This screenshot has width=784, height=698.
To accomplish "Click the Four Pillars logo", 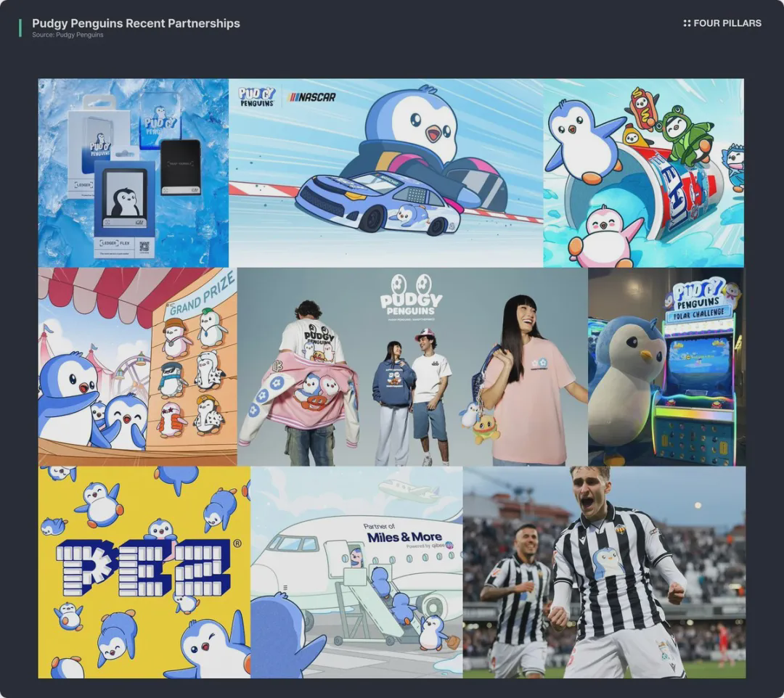I will (x=722, y=23).
